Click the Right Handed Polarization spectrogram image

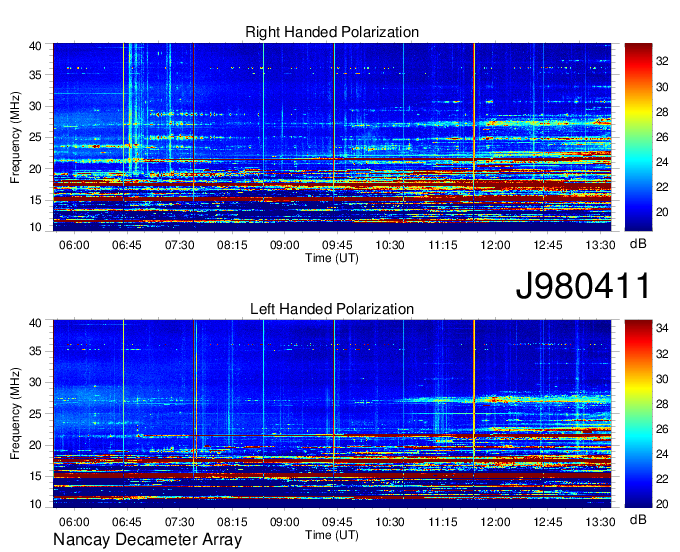point(332,137)
